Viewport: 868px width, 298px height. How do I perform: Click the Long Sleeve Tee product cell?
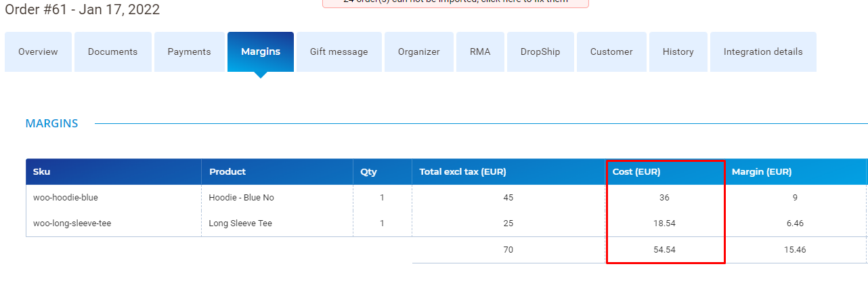point(240,223)
